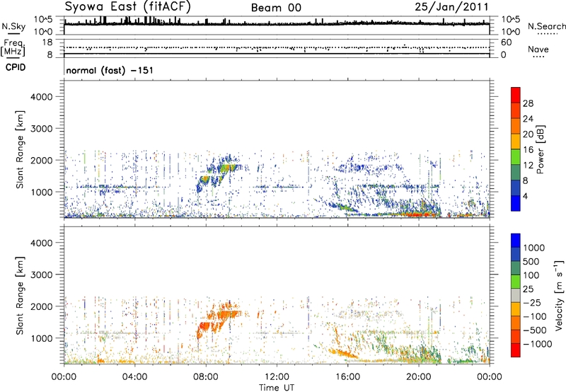Click the 'Power [dB]' colorbar label
The height and width of the screenshot is (392, 566).
[x=540, y=149]
